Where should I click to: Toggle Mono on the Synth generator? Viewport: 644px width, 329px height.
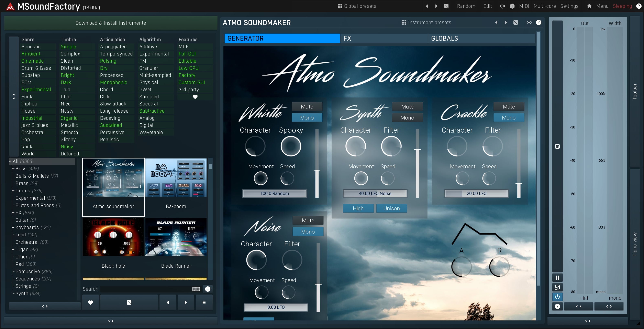407,118
